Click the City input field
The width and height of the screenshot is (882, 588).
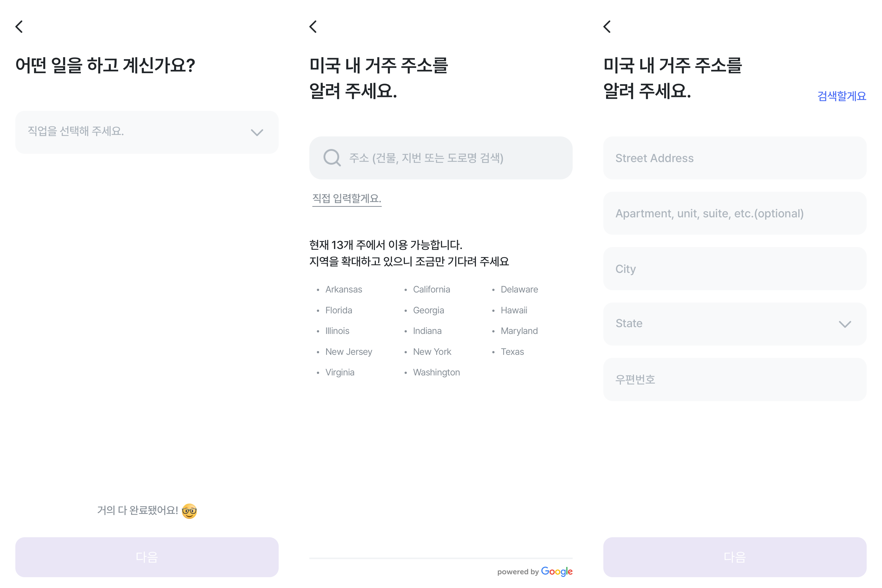coord(735,269)
